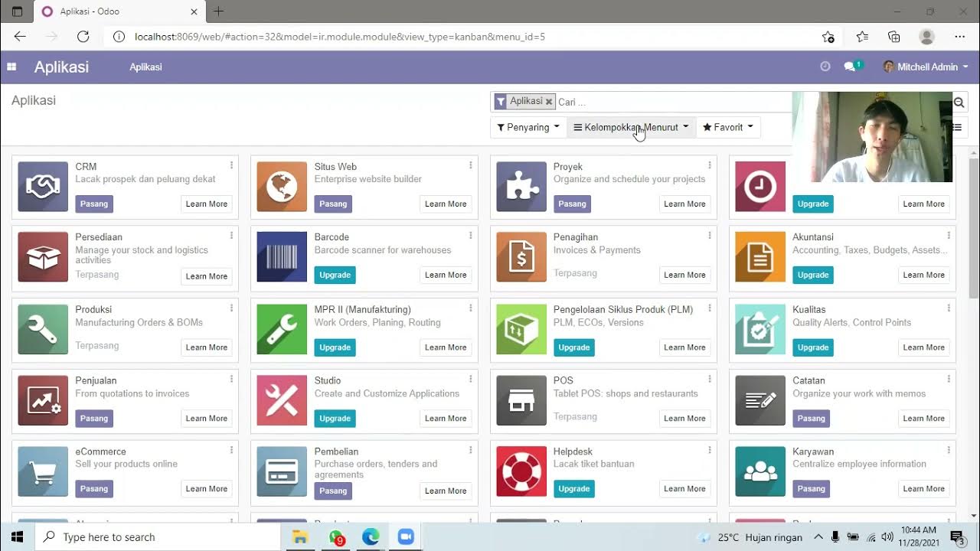Click the Windows taskbar search box
Screen dimensions: 980x551
[x=158, y=536]
